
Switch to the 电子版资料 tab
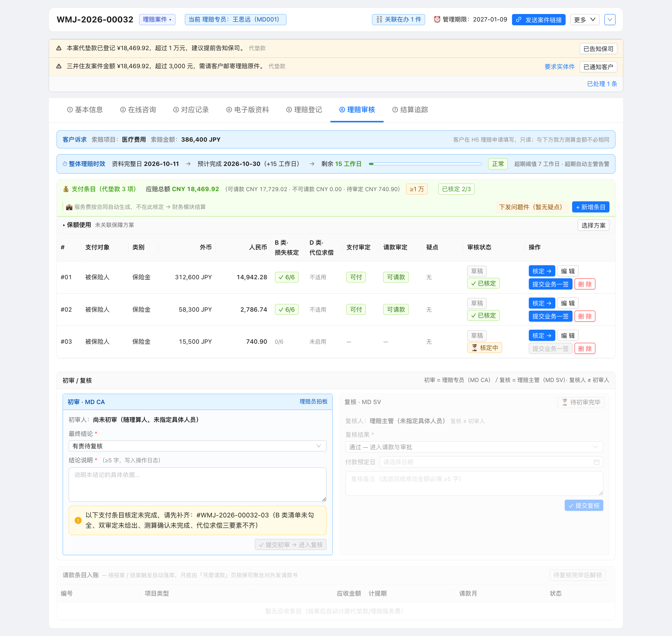[248, 110]
